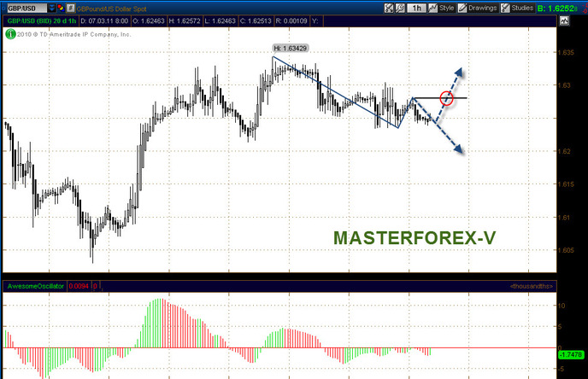The image size is (588, 379).
Task: Click the 1.62 price axis label
Action: click(564, 151)
